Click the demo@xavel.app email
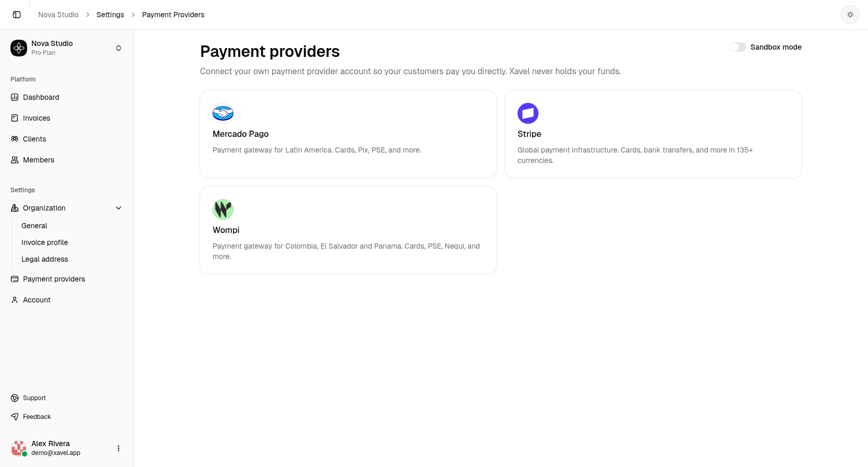 click(56, 453)
